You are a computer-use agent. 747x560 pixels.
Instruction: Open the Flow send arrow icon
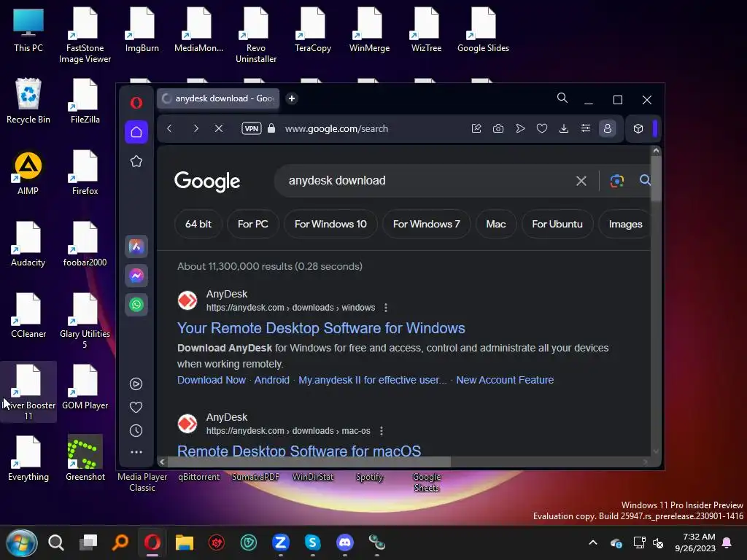tap(519, 128)
